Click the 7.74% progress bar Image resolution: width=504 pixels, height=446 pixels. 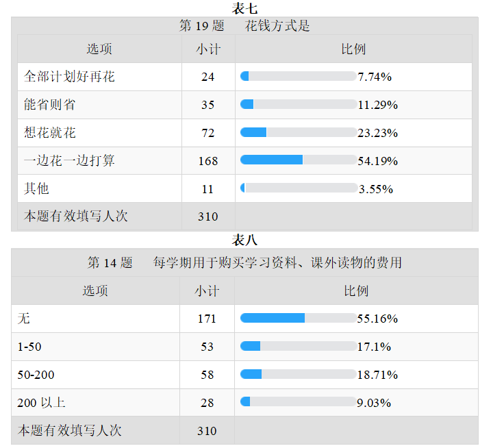click(x=299, y=76)
